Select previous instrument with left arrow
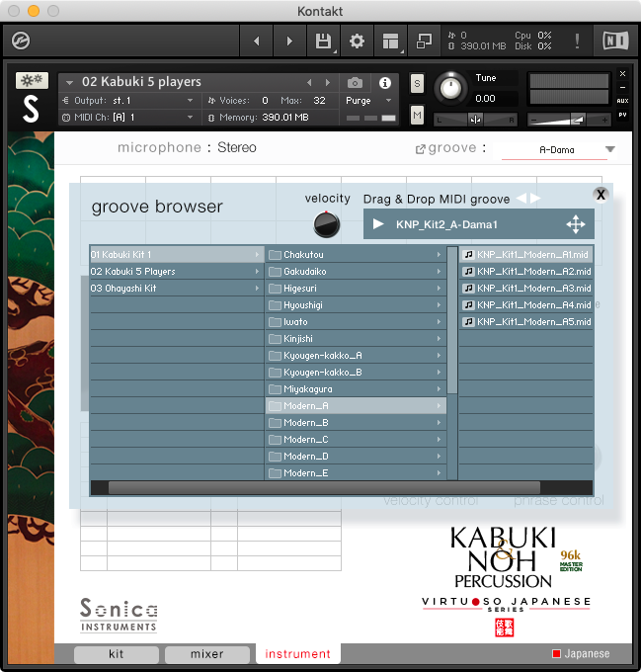 (x=309, y=82)
